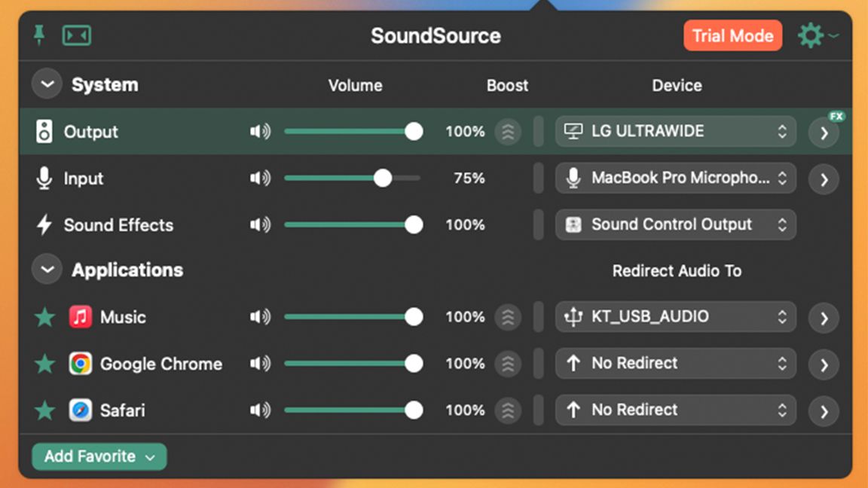Mute the Output speaker icon
Screen dimensions: 868x488
[260, 132]
